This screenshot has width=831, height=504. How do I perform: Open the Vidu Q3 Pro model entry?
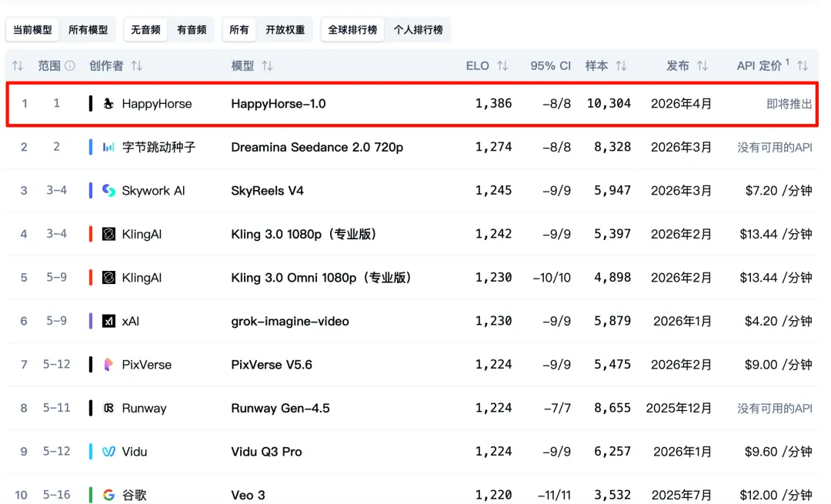(266, 451)
